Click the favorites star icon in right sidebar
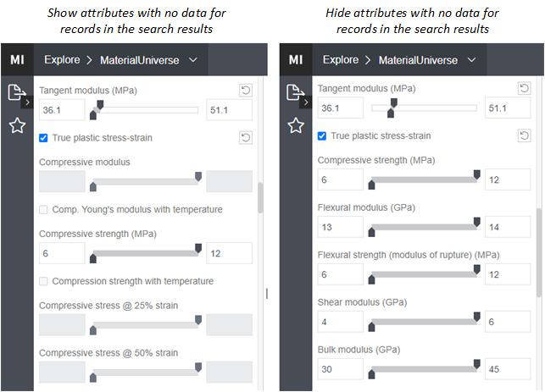Image resolution: width=545 pixels, height=392 pixels. [x=295, y=126]
